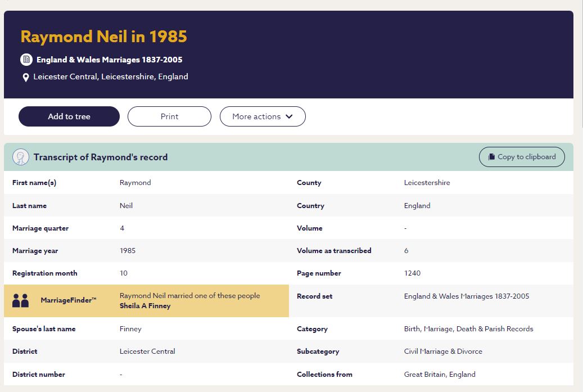Click the More actions chevron arrow
This screenshot has width=583, height=392.
(289, 116)
